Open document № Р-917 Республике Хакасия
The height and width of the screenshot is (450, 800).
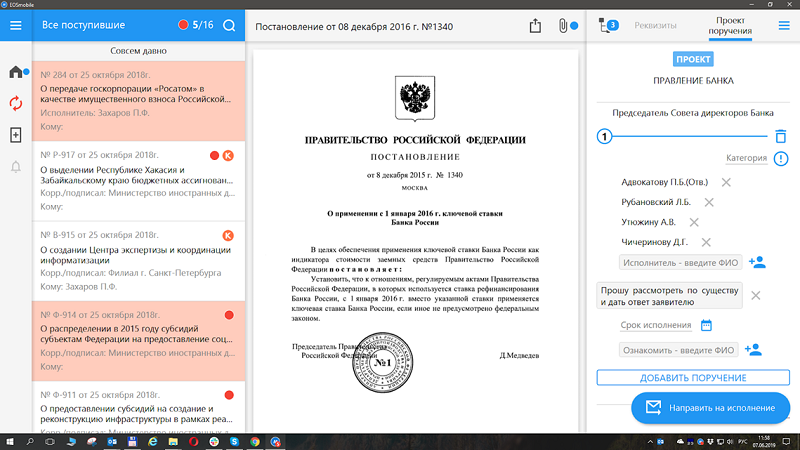click(x=138, y=181)
